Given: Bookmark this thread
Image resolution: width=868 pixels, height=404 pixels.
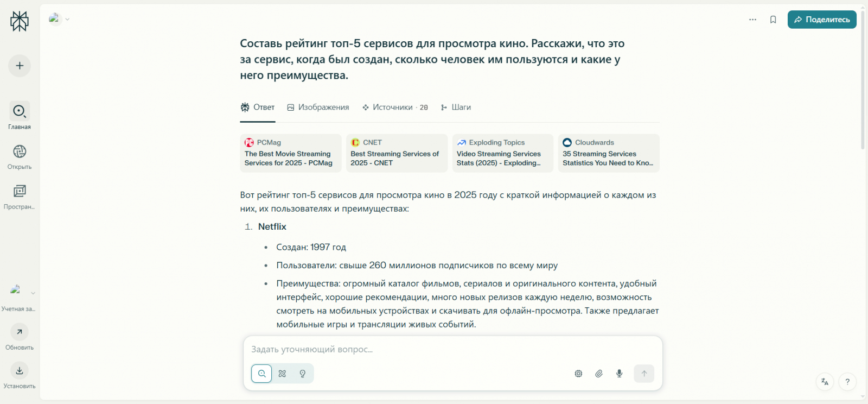Looking at the screenshot, I should pyautogui.click(x=773, y=20).
